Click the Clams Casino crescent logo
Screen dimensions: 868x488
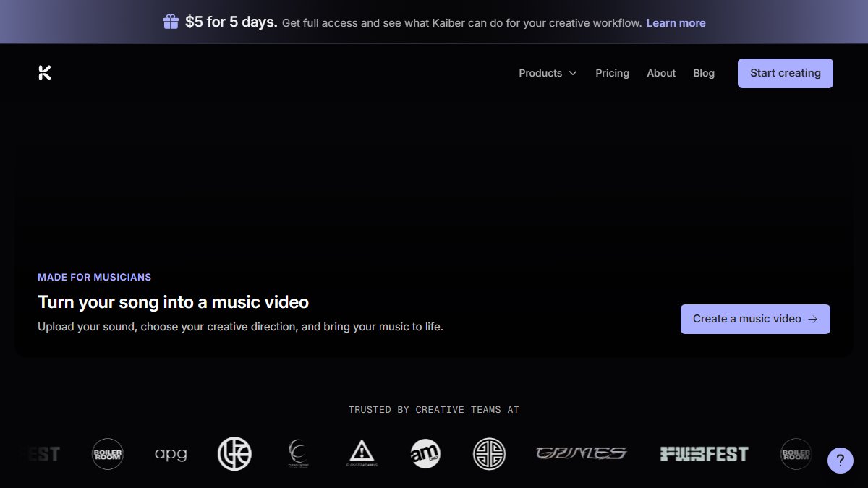tap(297, 454)
